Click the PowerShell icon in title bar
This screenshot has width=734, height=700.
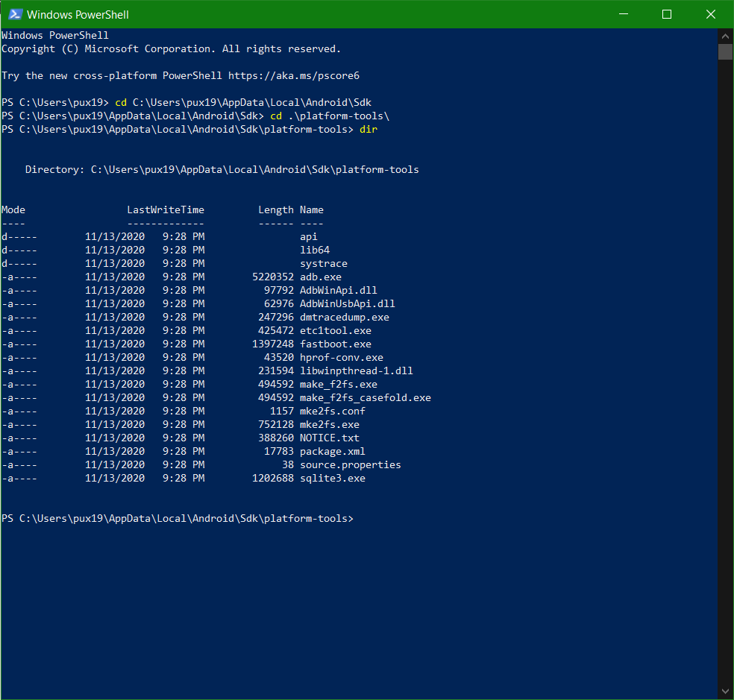coord(16,14)
